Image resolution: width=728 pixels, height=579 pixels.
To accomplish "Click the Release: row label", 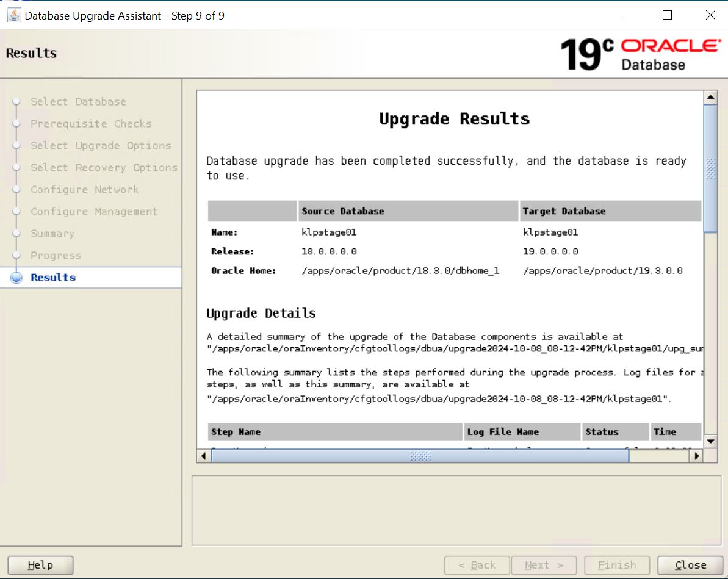I will (232, 251).
